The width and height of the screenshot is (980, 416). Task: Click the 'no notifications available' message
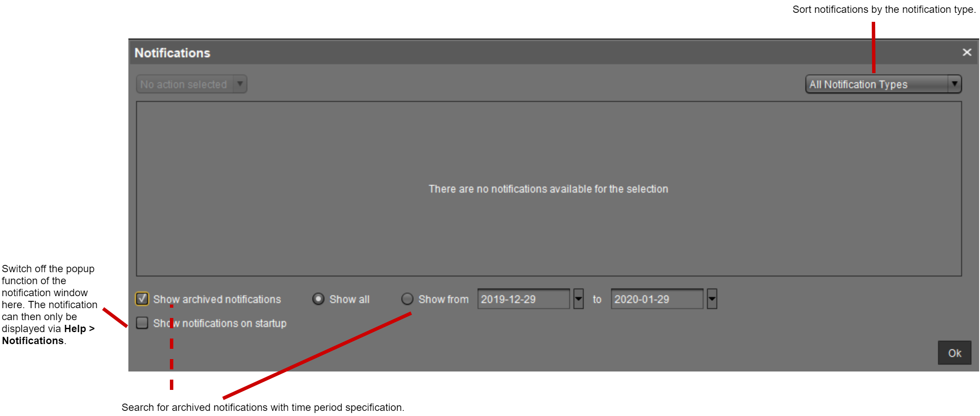pos(548,189)
